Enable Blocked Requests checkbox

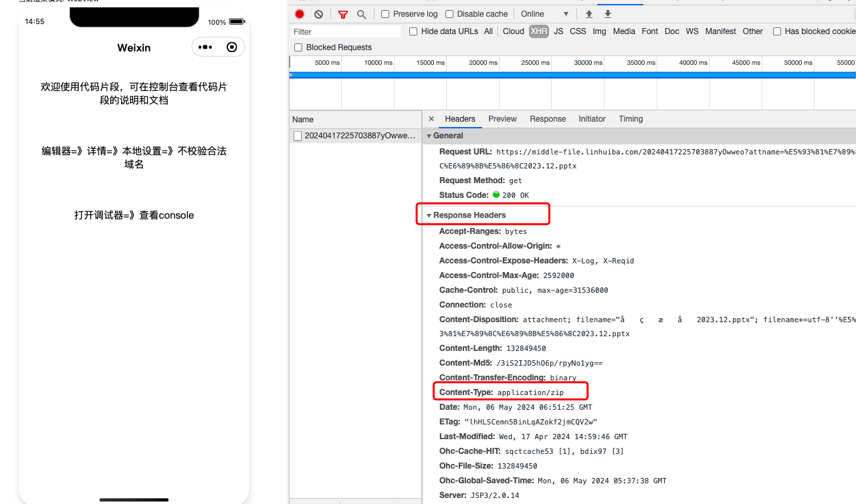click(298, 47)
